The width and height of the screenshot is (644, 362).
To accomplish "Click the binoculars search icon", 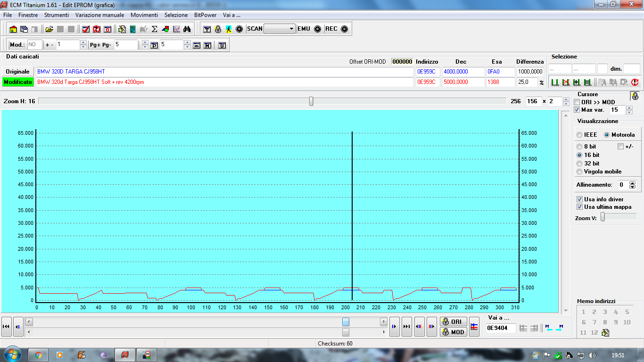I will pyautogui.click(x=187, y=29).
